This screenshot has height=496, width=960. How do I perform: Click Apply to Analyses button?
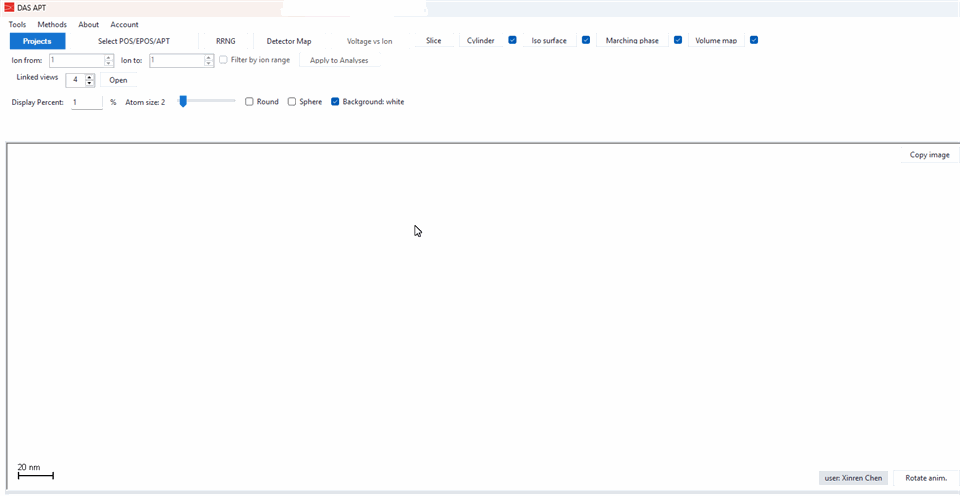tap(339, 61)
